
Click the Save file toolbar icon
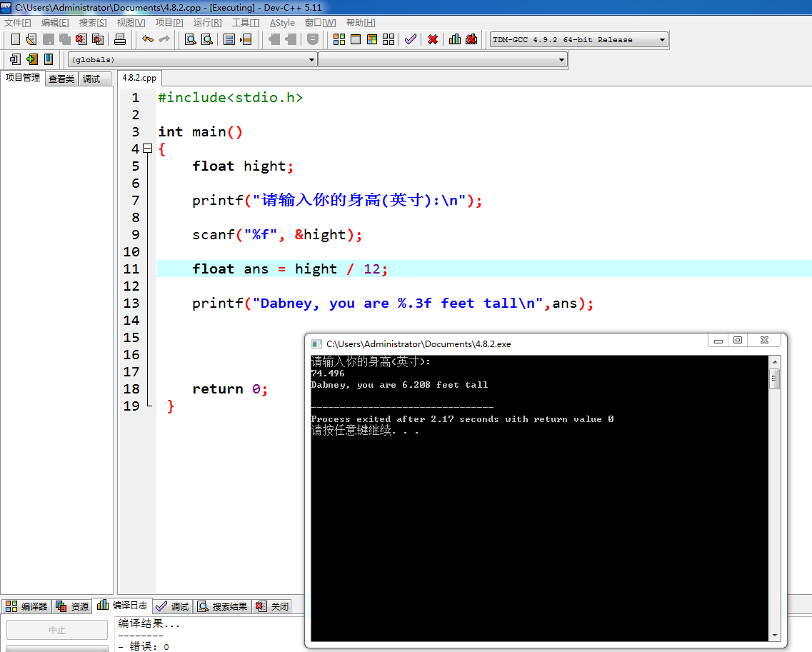point(48,39)
